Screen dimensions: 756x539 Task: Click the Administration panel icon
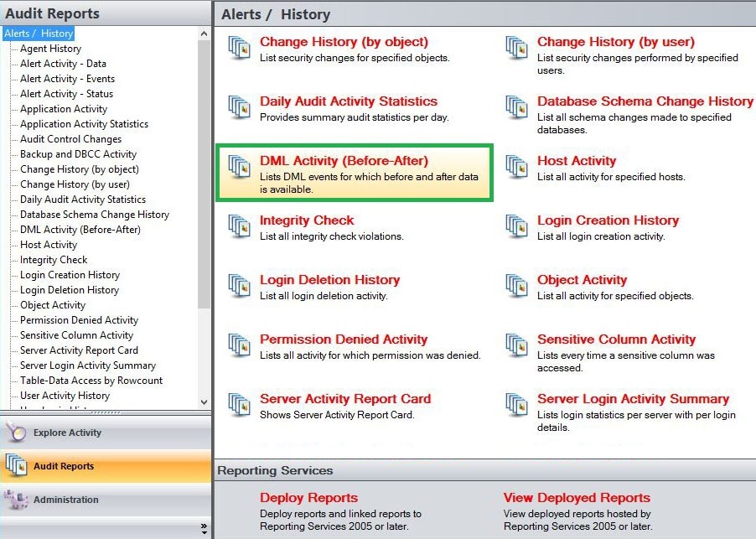coord(17,500)
